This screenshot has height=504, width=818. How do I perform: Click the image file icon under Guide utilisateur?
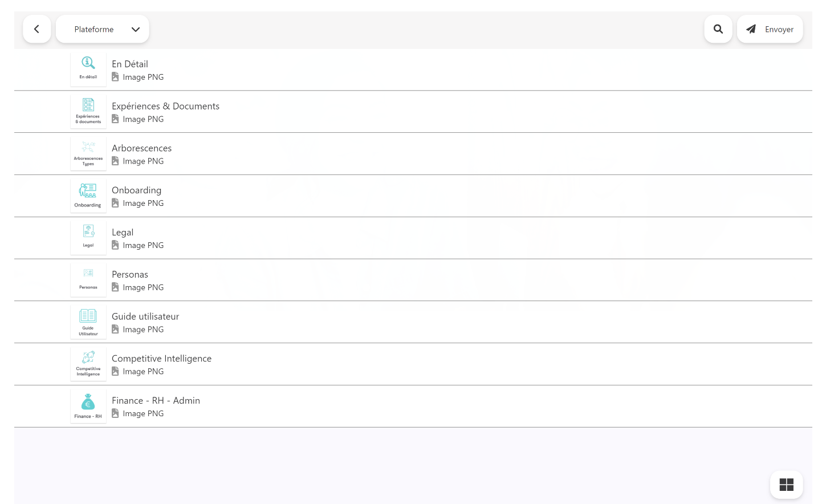click(x=115, y=330)
